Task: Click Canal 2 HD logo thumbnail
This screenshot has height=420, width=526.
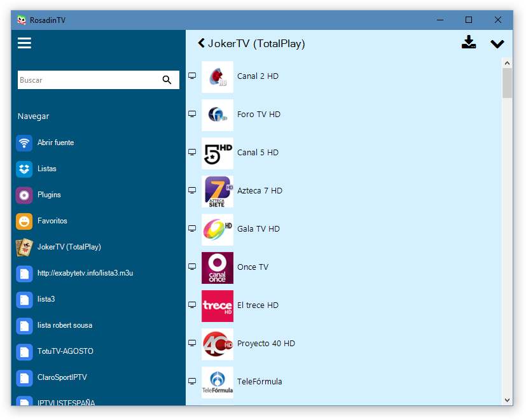Action: [x=218, y=77]
